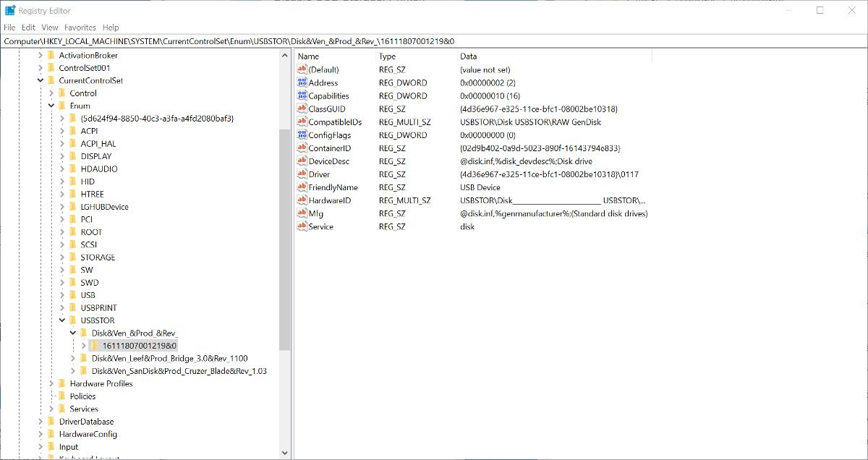Collapse the USBSTOR key
Screen dimensions: 868x460
tap(62, 320)
